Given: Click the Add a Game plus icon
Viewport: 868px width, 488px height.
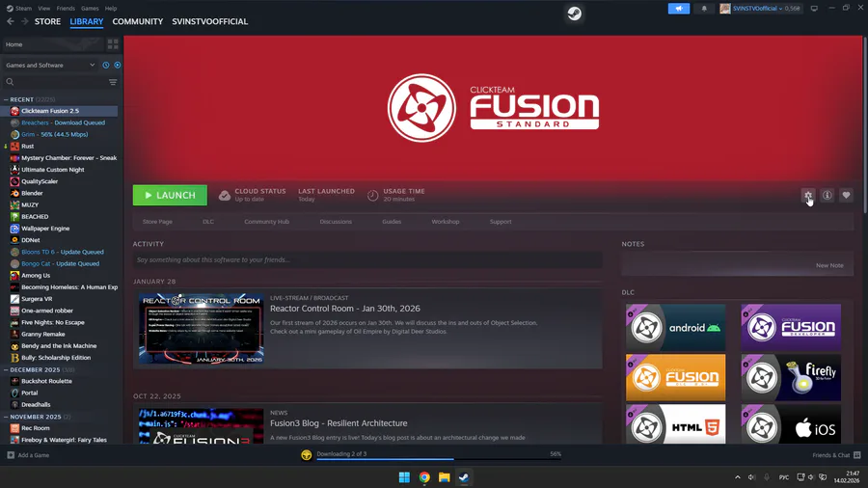Looking at the screenshot, I should point(11,455).
